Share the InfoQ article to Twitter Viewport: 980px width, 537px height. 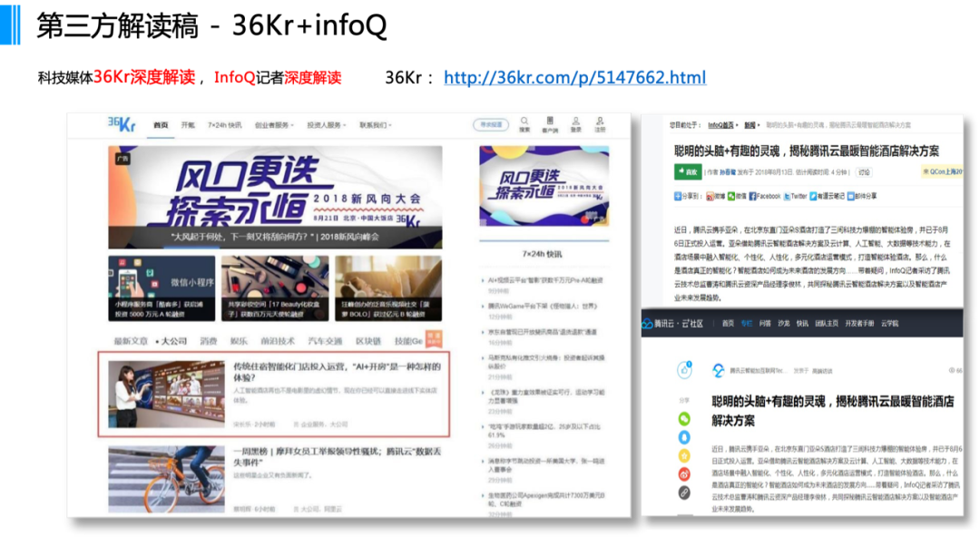click(x=795, y=196)
